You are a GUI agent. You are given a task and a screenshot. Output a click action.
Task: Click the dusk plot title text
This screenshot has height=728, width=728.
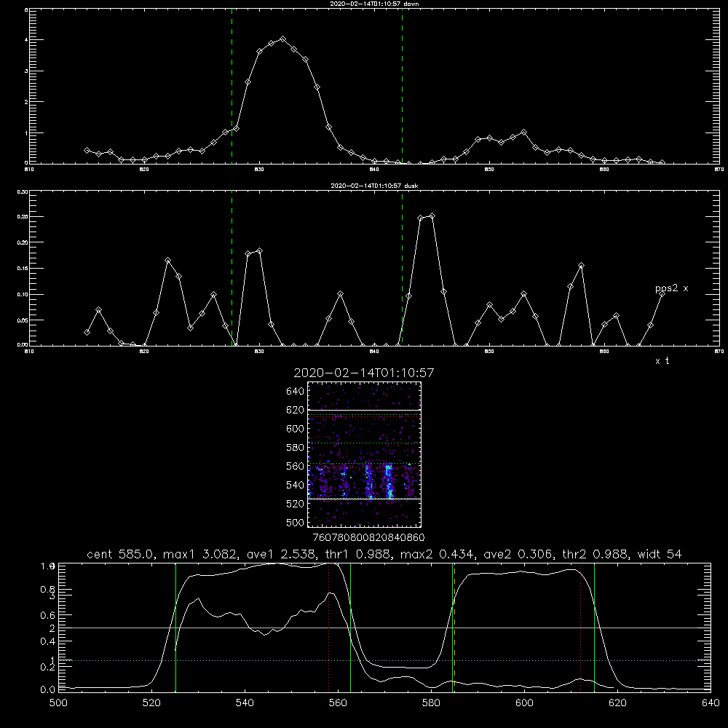coord(374,186)
